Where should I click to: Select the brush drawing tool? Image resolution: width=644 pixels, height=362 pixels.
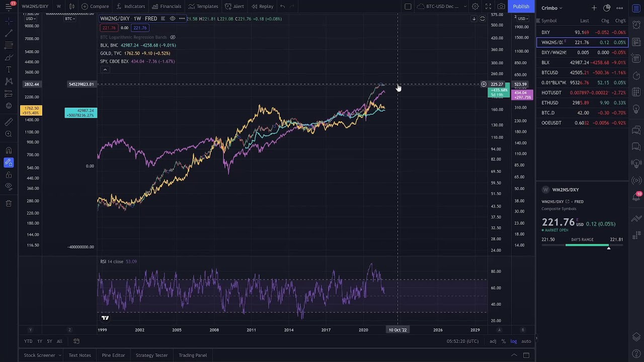click(9, 57)
